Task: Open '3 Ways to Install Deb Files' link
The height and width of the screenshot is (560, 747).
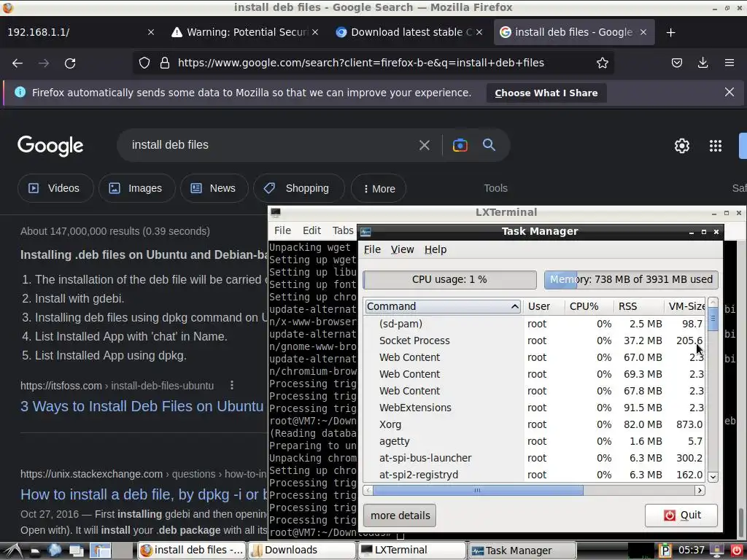Action: 142,406
